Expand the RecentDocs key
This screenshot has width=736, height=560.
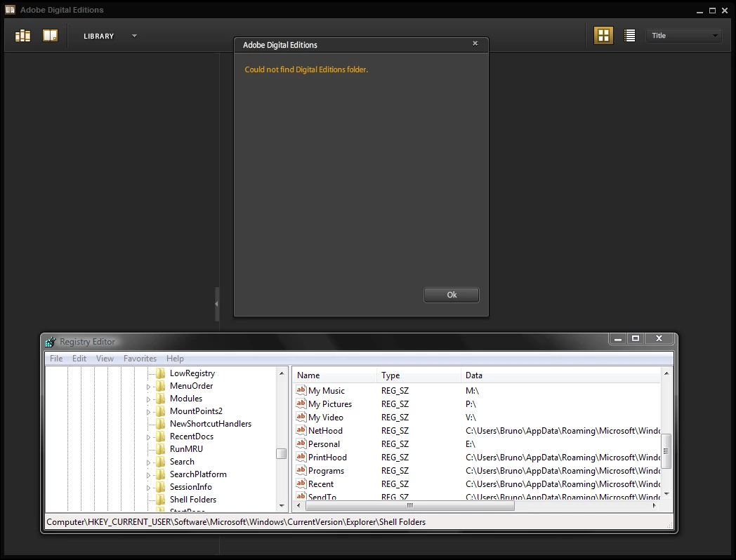point(148,438)
